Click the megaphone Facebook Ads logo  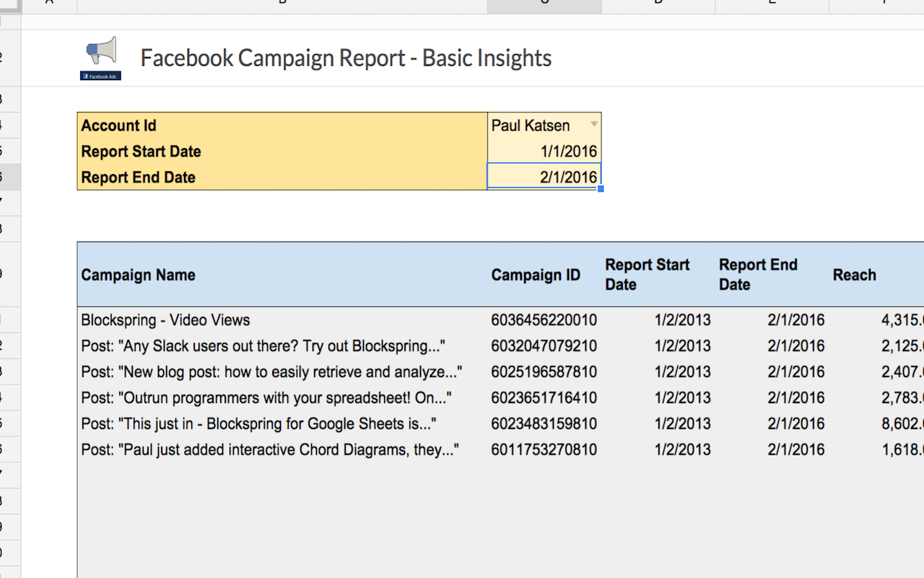(x=101, y=58)
